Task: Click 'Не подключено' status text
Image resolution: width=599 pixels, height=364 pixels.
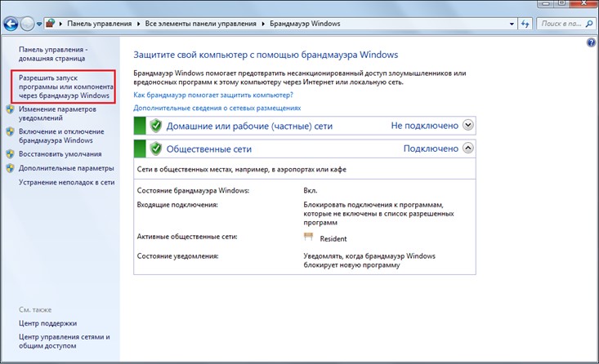Action: [x=424, y=126]
